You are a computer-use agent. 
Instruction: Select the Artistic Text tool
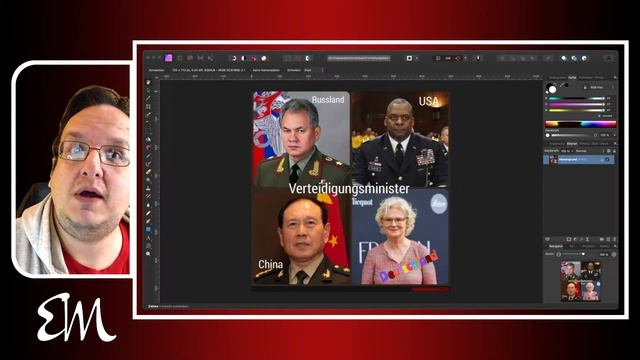point(148,238)
